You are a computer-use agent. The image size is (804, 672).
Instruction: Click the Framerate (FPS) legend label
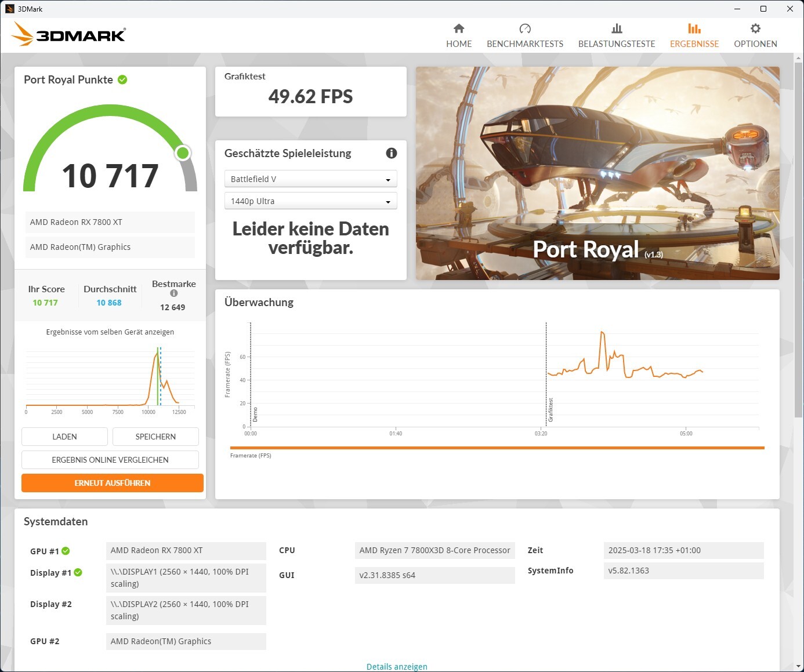pos(251,456)
